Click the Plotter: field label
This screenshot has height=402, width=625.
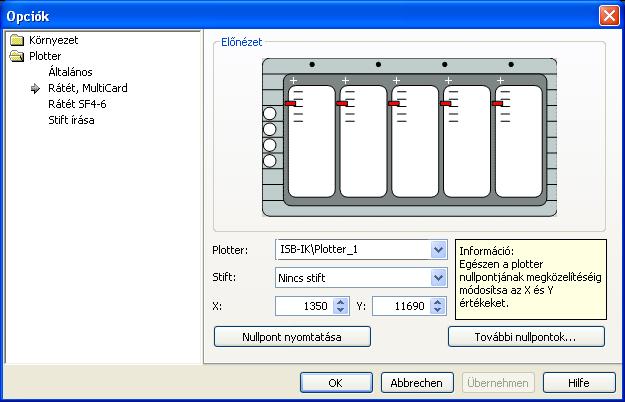230,250
